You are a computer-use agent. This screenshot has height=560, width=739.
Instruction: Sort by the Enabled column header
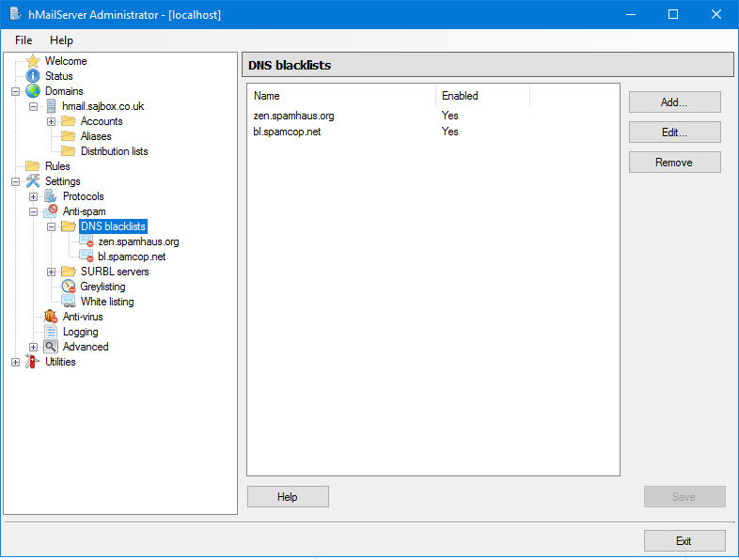click(x=482, y=96)
